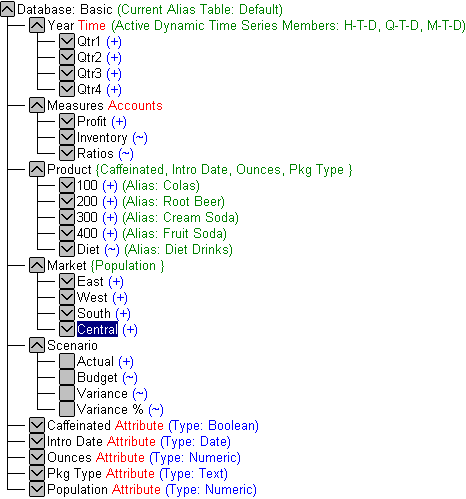The image size is (466, 499).
Task: Select the Market dimension label
Action: click(67, 265)
